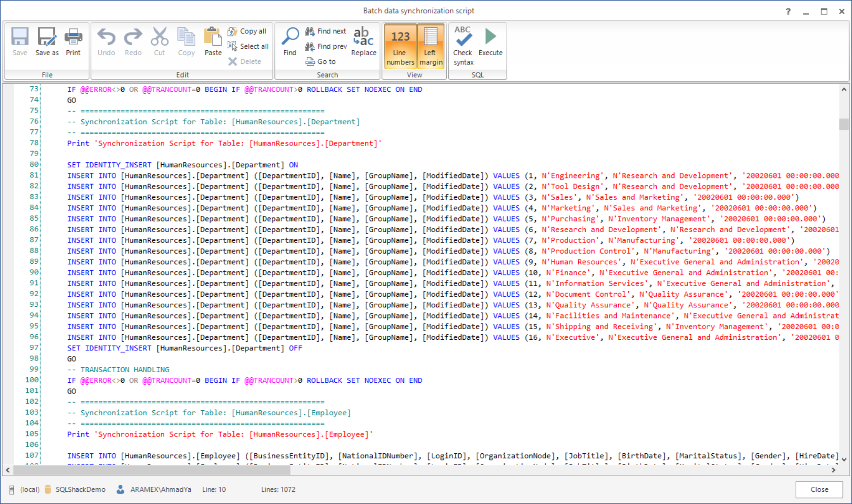Image resolution: width=852 pixels, height=504 pixels.
Task: Click Find prev button
Action: [326, 47]
